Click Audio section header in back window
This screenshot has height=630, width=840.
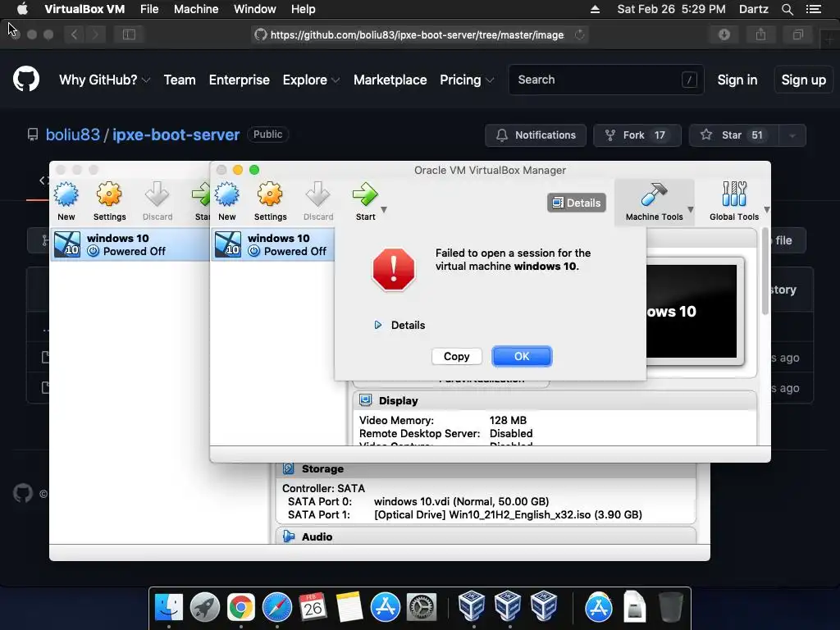[x=486, y=536]
